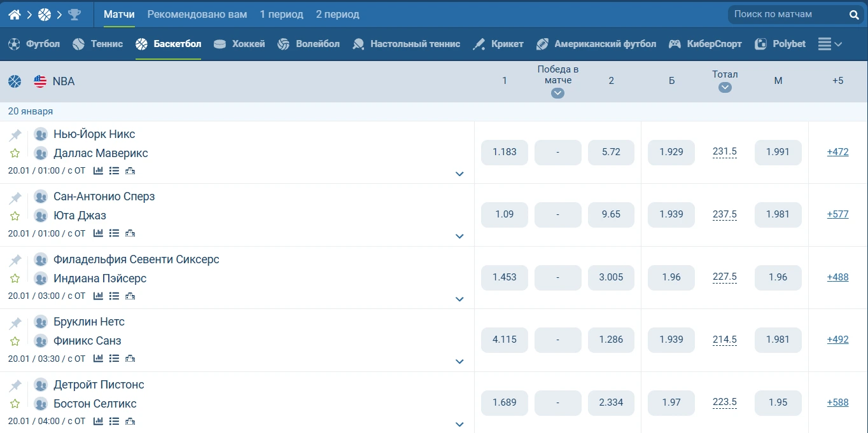
Task: Open +588 more markets link
Action: [x=837, y=402]
